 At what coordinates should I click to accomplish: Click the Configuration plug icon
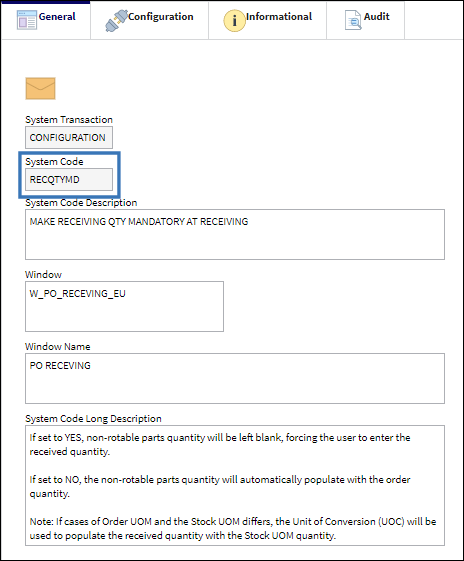pyautogui.click(x=116, y=20)
